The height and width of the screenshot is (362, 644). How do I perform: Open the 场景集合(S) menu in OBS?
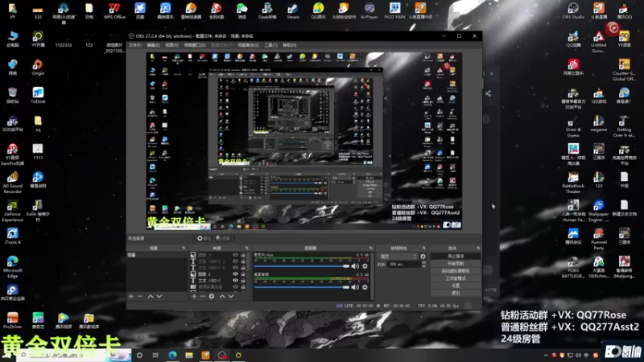[248, 45]
